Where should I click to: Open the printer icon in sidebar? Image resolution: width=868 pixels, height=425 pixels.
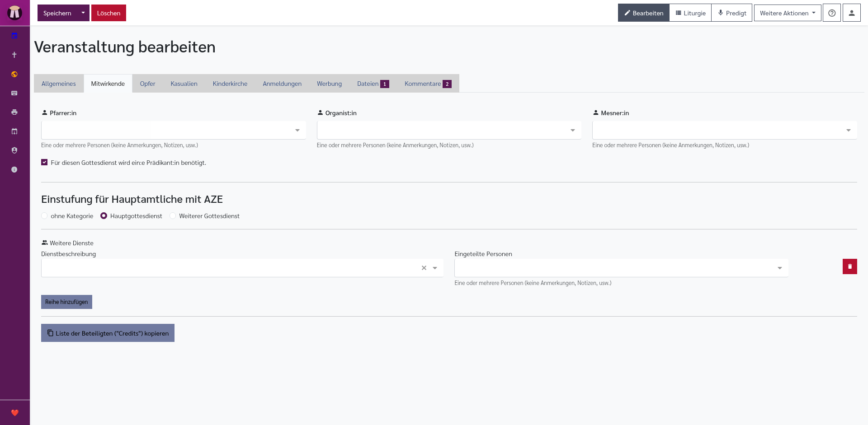(x=14, y=112)
